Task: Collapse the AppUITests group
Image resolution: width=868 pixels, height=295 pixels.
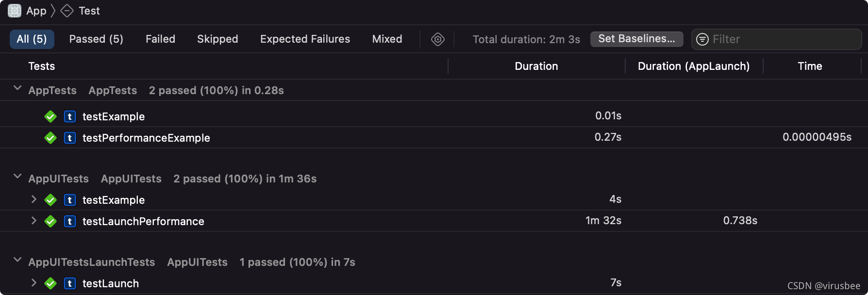Action: click(x=17, y=177)
